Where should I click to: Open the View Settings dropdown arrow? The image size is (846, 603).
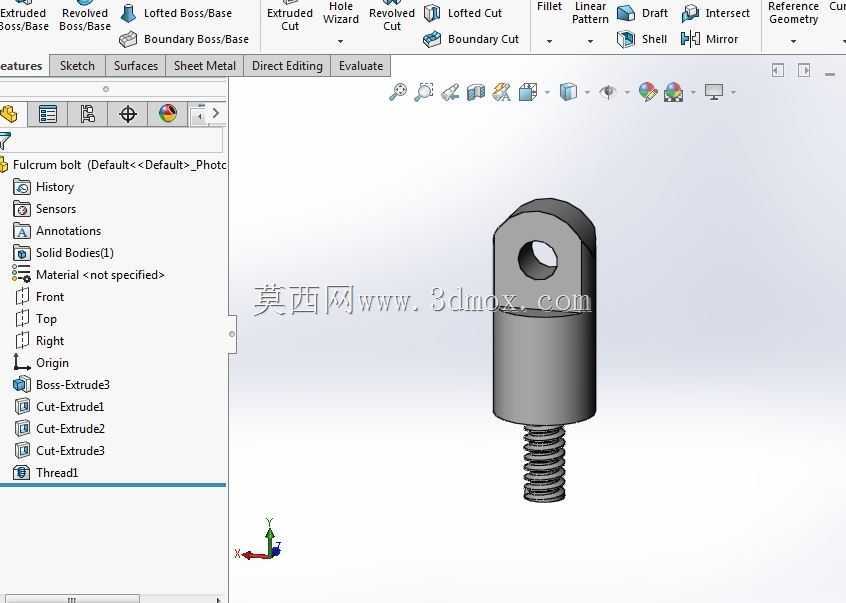point(733,93)
